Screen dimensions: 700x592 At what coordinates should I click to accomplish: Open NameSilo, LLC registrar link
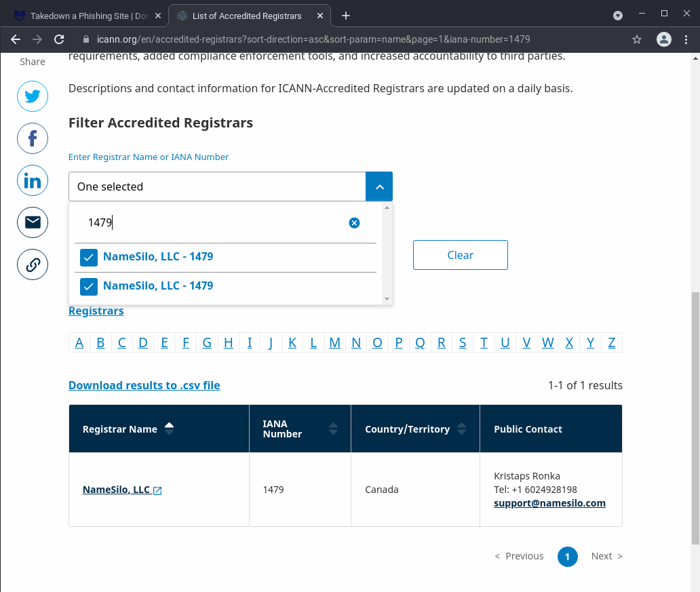coord(116,490)
